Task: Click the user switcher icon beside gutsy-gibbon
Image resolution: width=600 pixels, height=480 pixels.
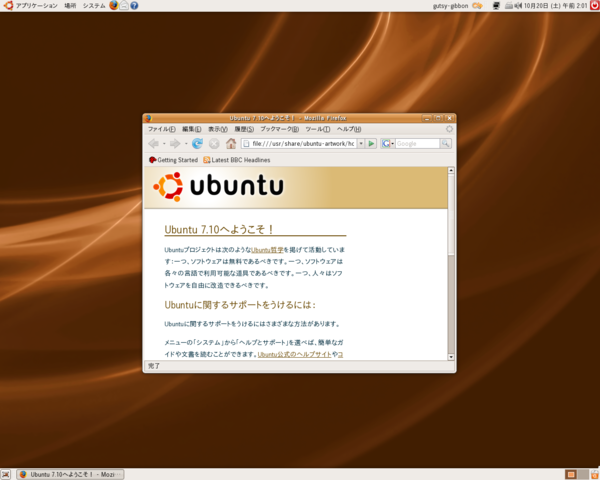Action: pos(477,5)
